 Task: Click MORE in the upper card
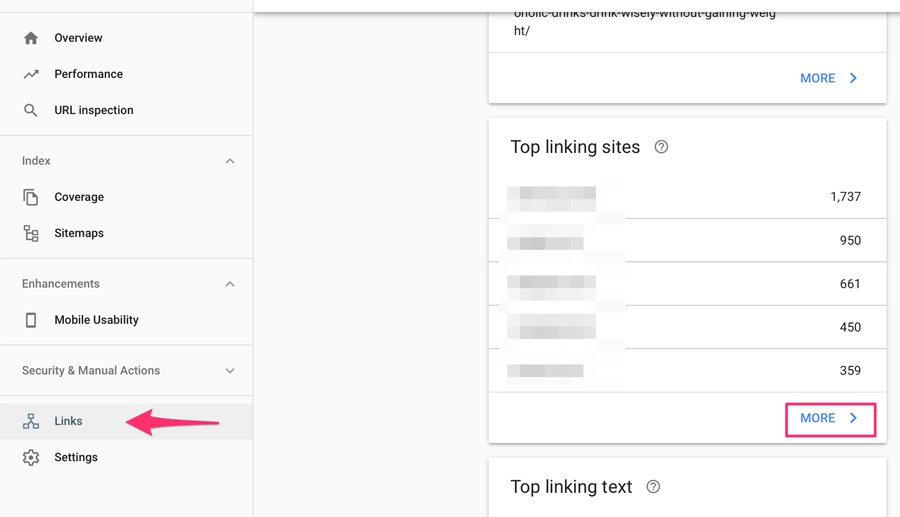point(830,78)
